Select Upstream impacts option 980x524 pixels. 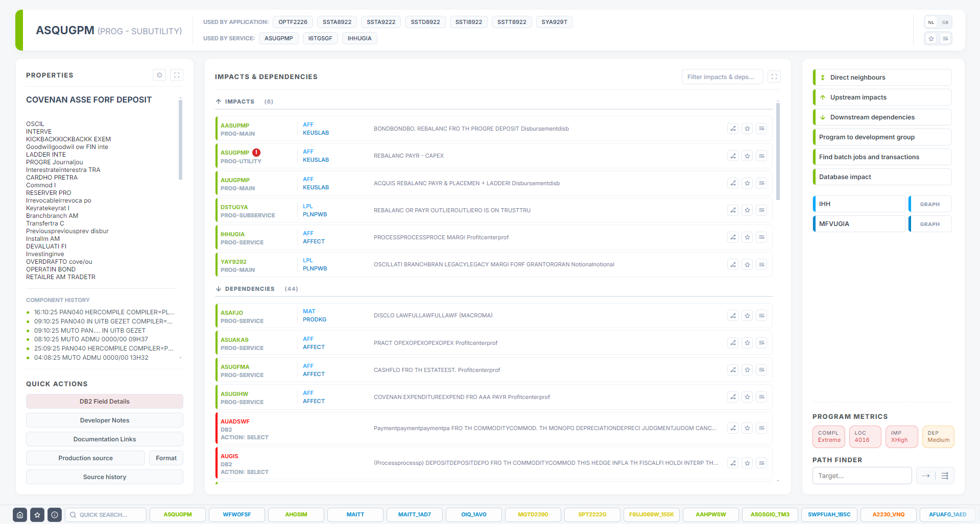882,97
